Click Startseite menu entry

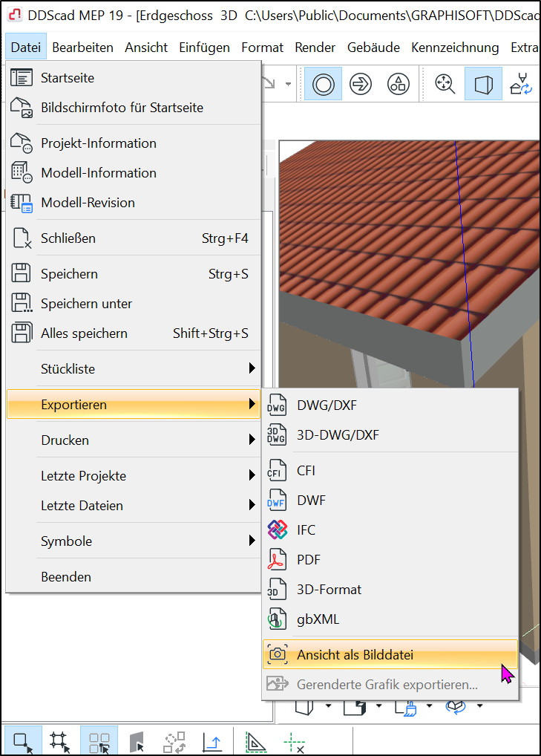coord(134,78)
